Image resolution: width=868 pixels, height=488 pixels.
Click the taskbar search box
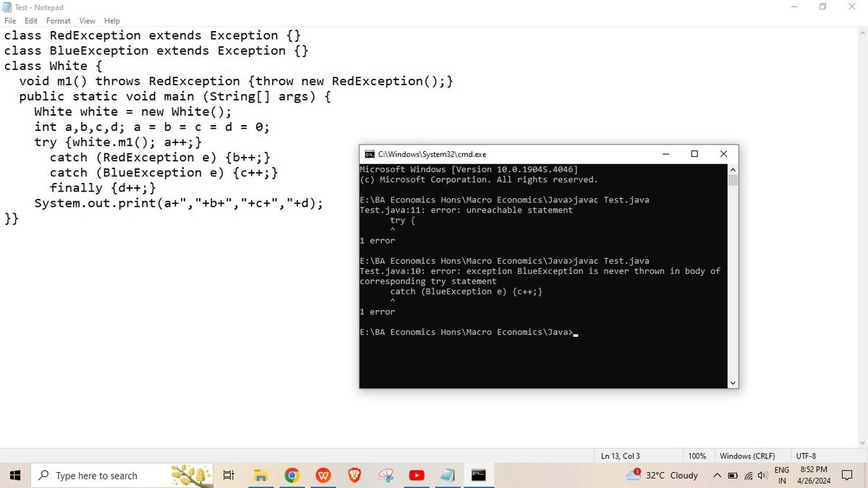tap(121, 475)
